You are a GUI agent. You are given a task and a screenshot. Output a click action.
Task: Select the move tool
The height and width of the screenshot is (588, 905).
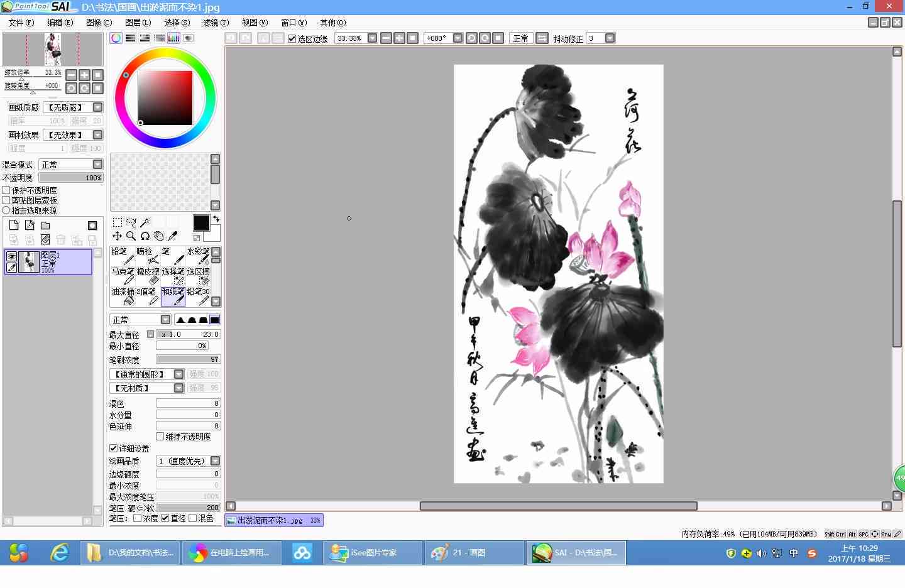pyautogui.click(x=118, y=236)
